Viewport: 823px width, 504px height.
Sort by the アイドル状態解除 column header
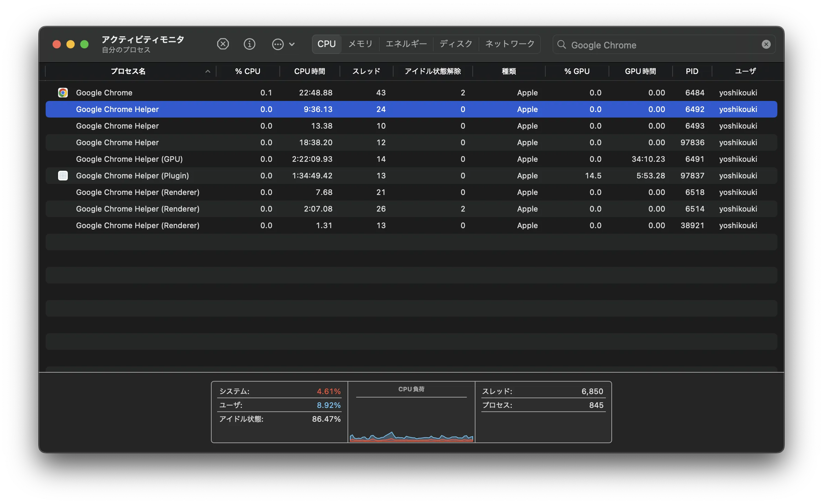point(433,72)
